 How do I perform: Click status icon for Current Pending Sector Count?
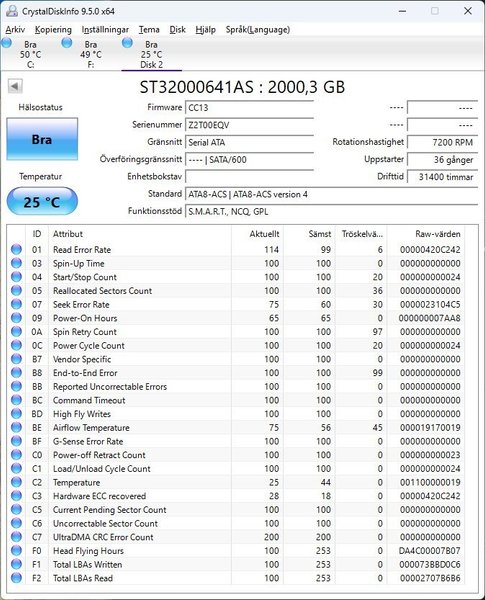16,510
